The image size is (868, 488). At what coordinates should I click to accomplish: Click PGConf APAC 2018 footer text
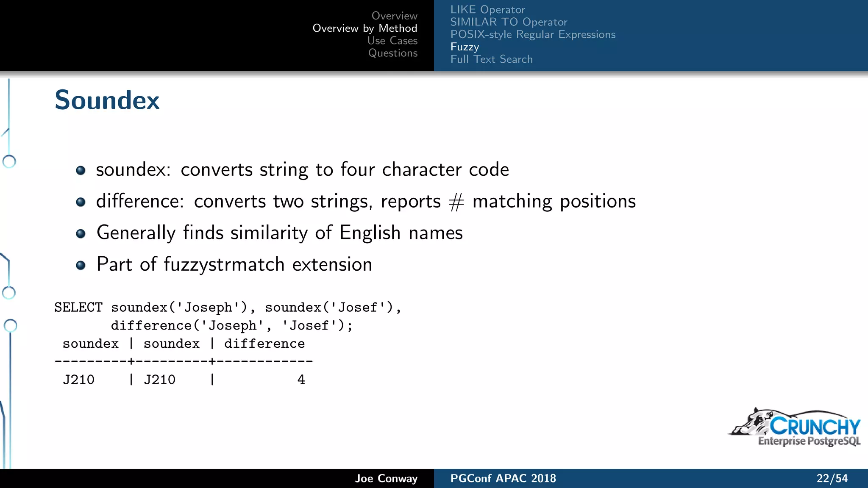pyautogui.click(x=503, y=479)
